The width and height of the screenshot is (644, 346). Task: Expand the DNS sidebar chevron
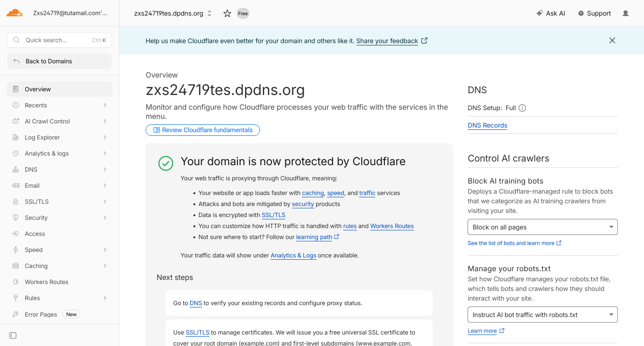[x=105, y=169]
